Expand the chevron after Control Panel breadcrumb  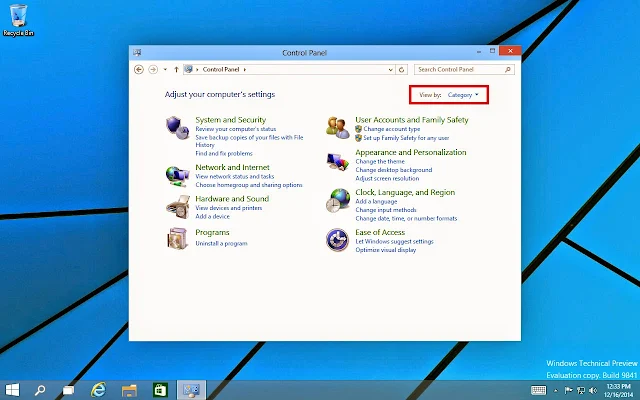(245, 69)
